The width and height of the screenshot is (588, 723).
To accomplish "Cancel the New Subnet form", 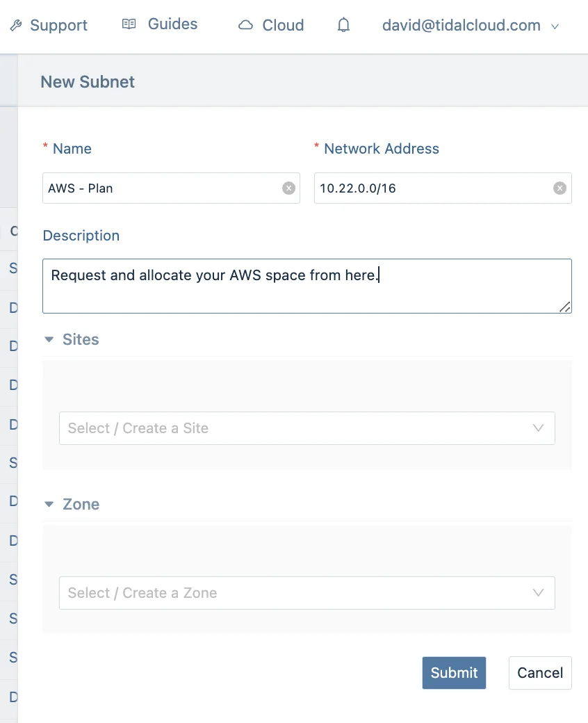I will 540,673.
